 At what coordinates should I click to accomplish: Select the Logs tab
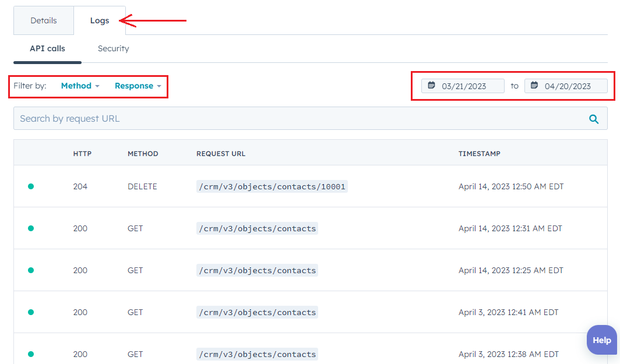click(x=100, y=20)
